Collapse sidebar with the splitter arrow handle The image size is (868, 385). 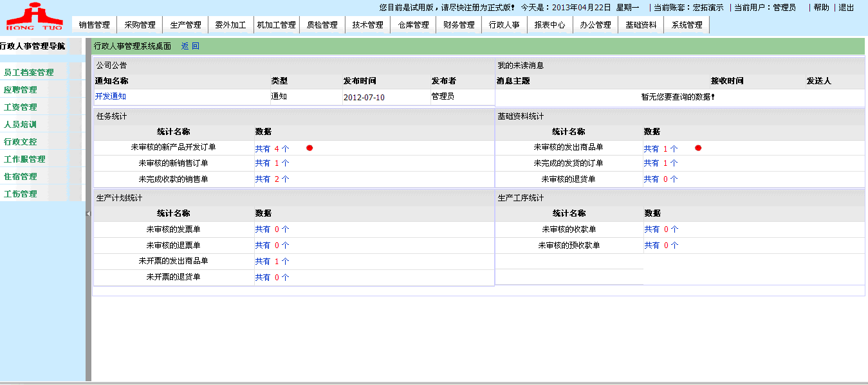point(88,213)
